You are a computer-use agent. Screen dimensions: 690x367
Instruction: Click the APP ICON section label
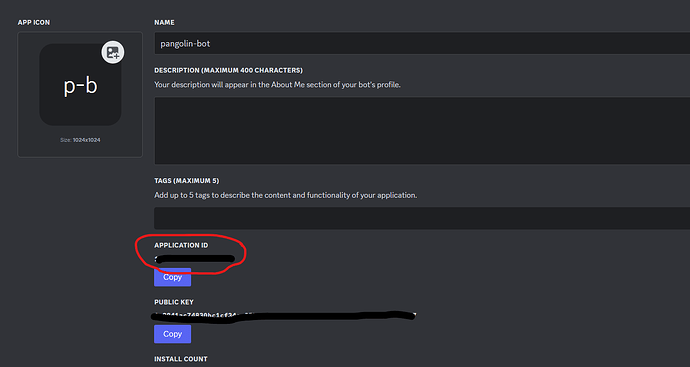pos(34,22)
